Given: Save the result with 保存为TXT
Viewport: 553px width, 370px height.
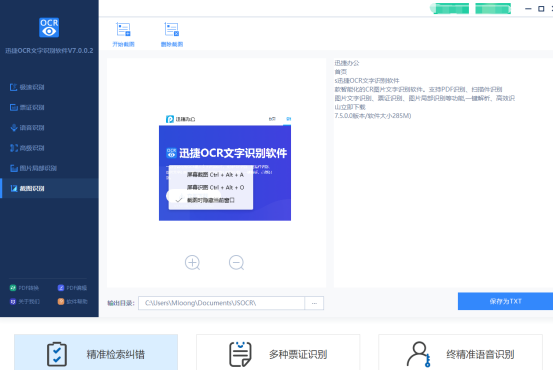Looking at the screenshot, I should pos(505,301).
